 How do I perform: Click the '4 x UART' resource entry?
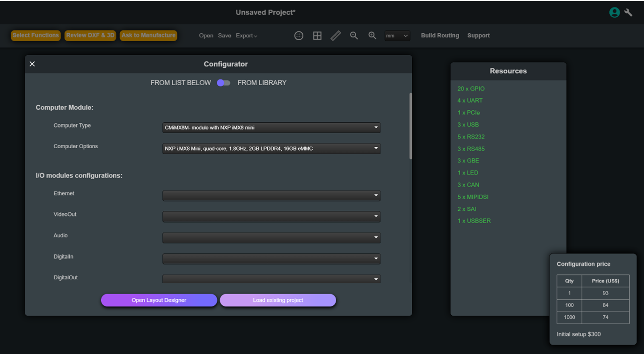tap(470, 101)
